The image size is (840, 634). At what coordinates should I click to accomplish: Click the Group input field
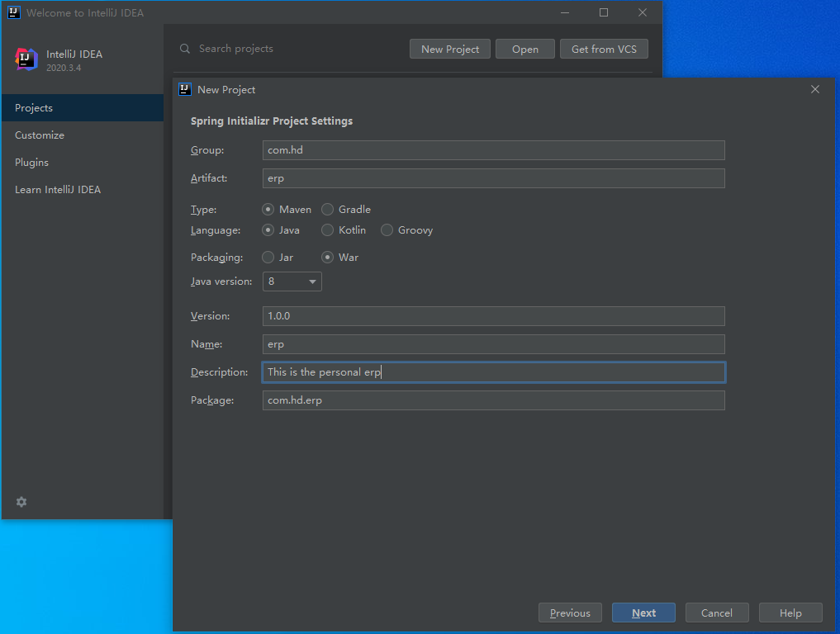tap(493, 150)
